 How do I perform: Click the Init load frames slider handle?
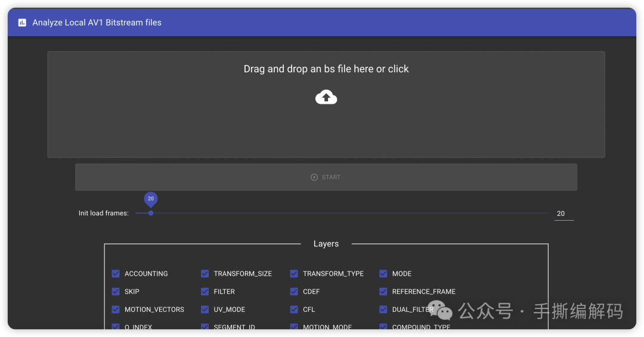click(x=151, y=213)
